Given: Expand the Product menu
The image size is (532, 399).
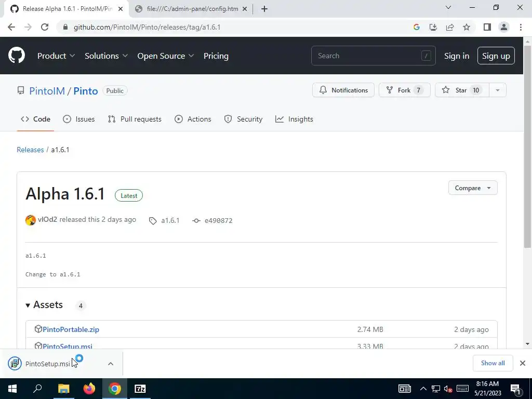Looking at the screenshot, I should (x=56, y=56).
